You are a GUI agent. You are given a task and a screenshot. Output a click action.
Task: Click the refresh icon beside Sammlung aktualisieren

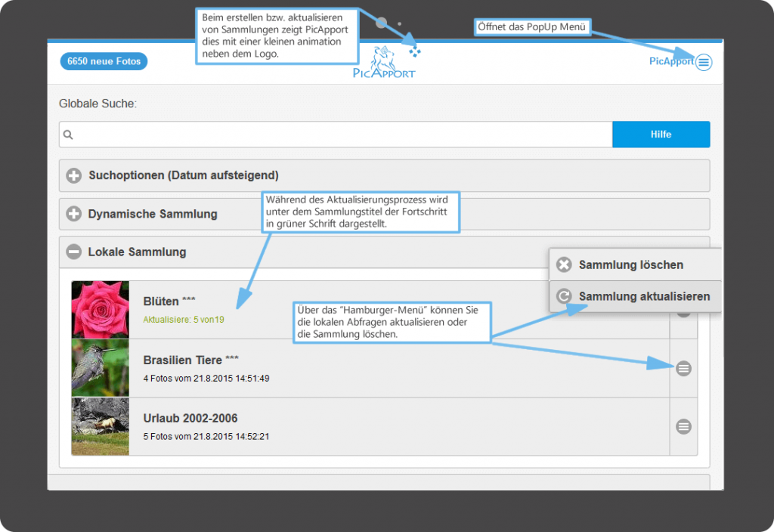click(564, 296)
